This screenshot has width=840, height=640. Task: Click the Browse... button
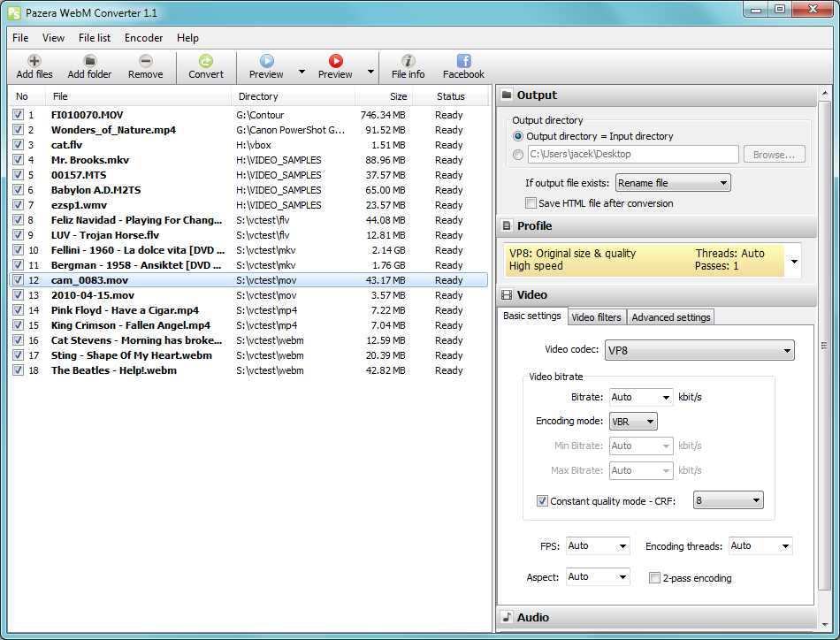pyautogui.click(x=774, y=154)
